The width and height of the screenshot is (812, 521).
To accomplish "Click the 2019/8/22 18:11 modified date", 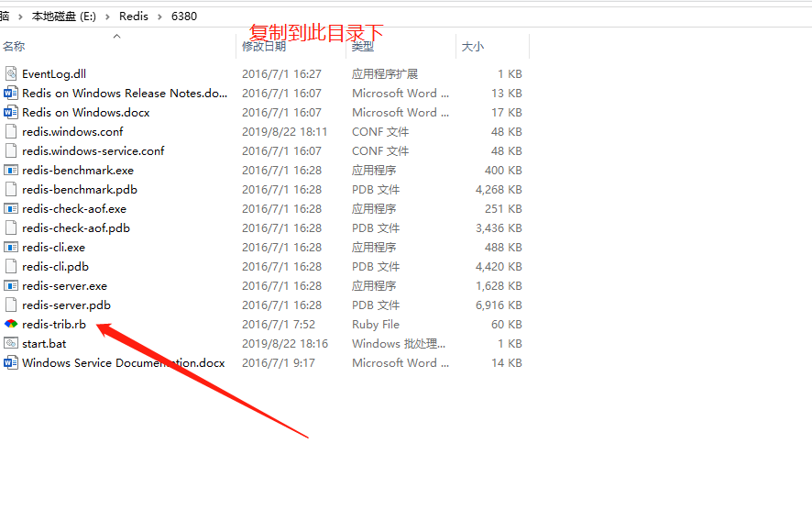I will pyautogui.click(x=284, y=132).
